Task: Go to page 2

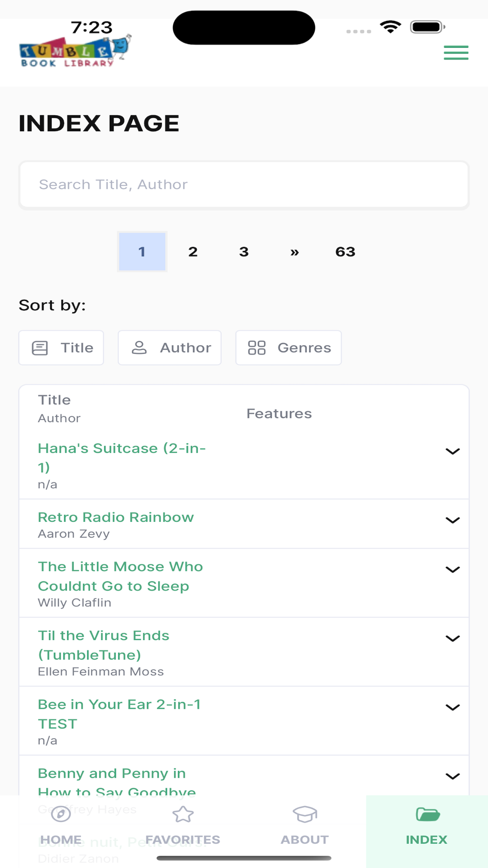Action: click(193, 252)
